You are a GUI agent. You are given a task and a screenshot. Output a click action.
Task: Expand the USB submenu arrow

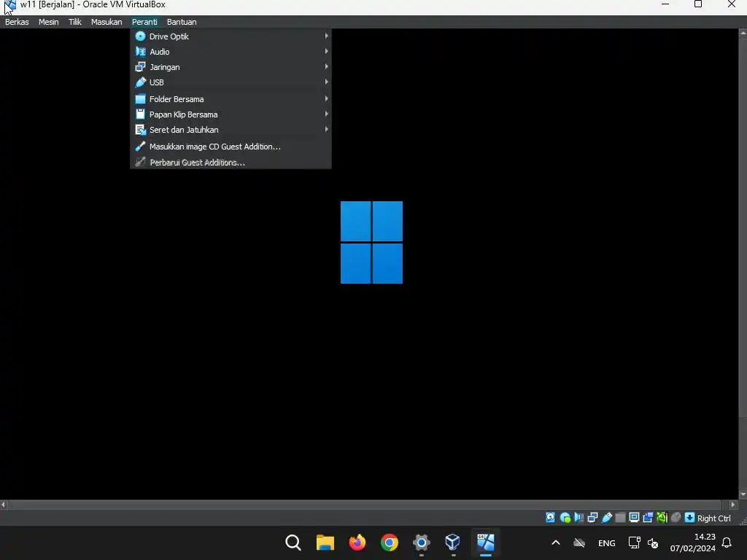(326, 82)
